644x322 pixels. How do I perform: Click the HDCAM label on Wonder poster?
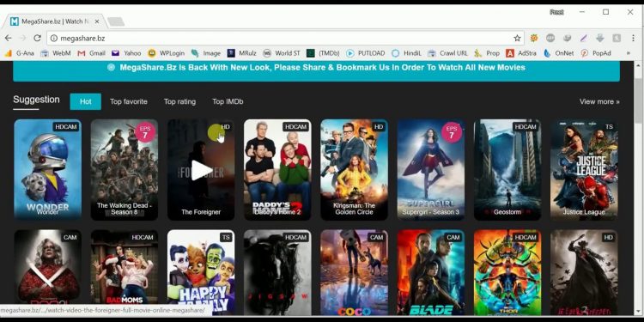coord(66,127)
